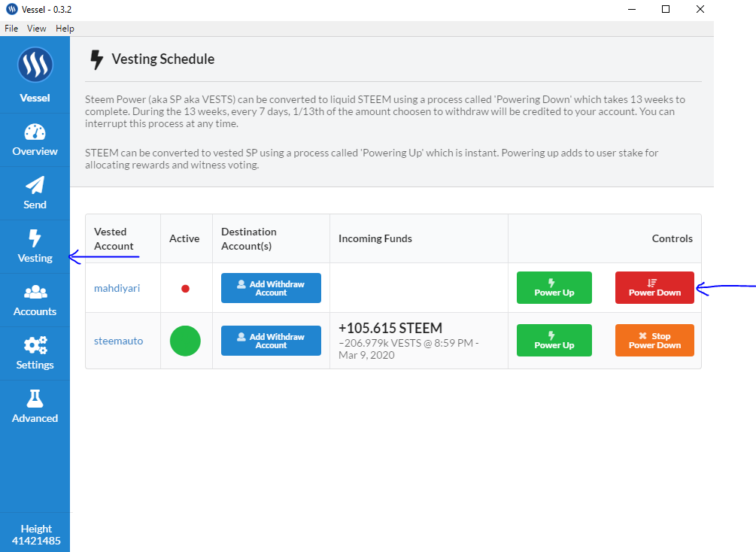Select the +105.615 STEEM incoming amount
Screen dimensions: 756x552
[x=390, y=329]
